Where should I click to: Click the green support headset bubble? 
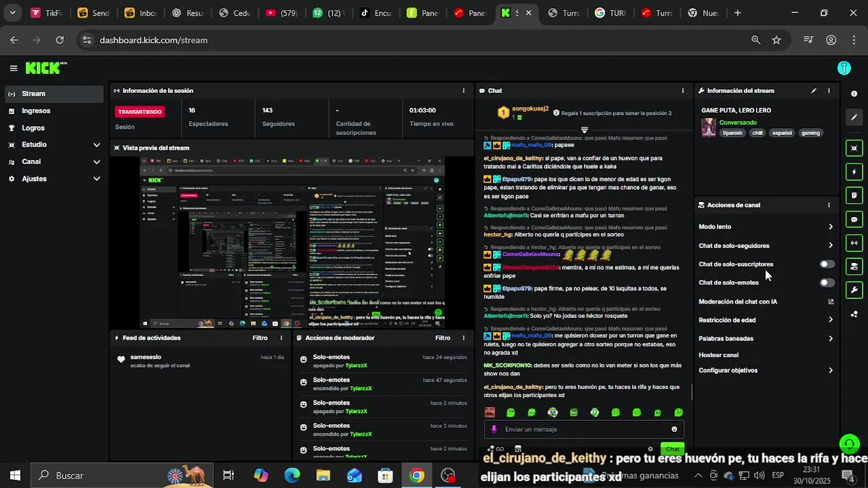pyautogui.click(x=849, y=444)
